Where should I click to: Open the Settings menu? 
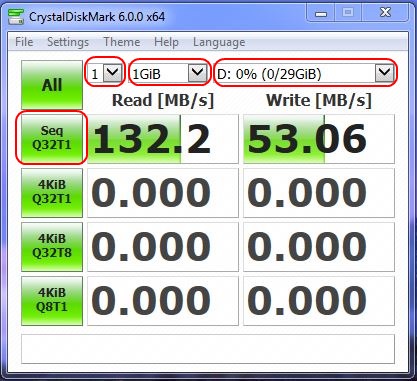[x=68, y=42]
